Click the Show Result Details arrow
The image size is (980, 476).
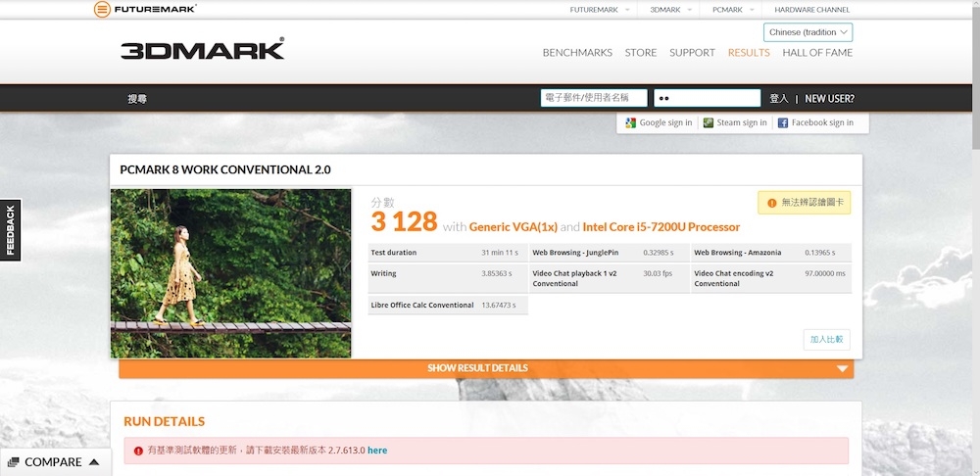[x=842, y=368]
